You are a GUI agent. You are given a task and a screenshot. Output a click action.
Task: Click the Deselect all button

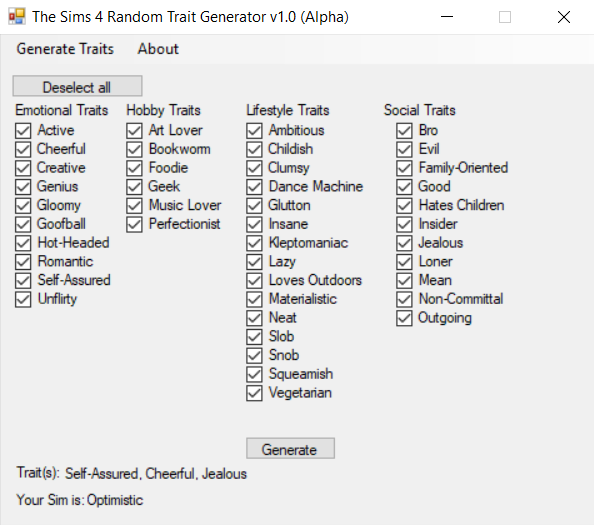[x=77, y=86]
